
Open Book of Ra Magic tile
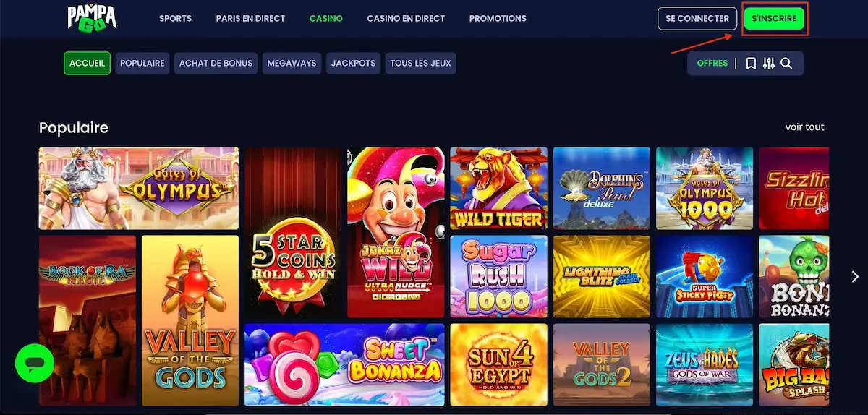click(x=88, y=320)
